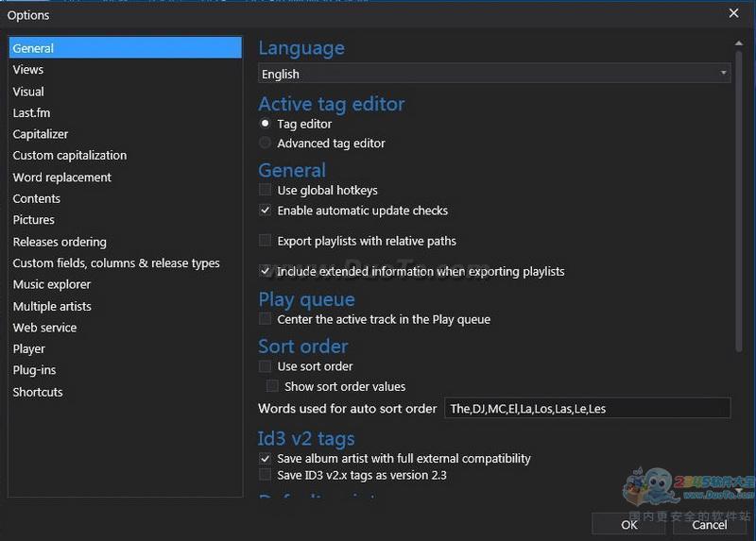Enable Center the active track in Play queue
Screen dimensions: 756x541
265,319
